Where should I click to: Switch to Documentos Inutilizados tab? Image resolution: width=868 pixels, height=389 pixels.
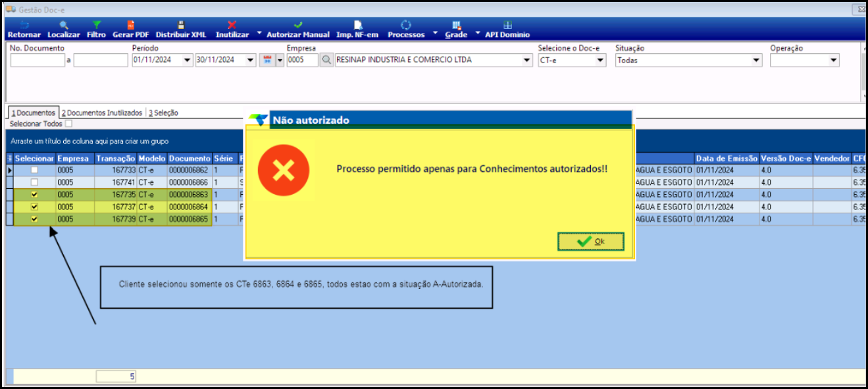(102, 113)
